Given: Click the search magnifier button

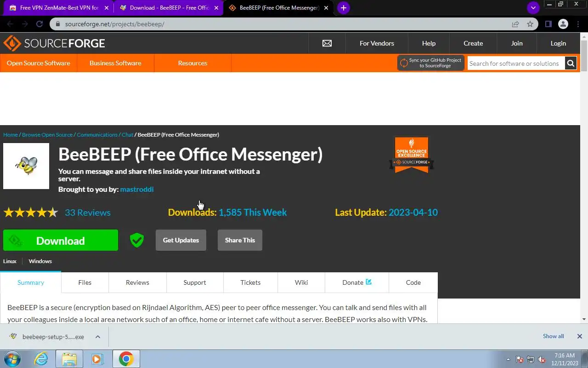Looking at the screenshot, I should click(571, 63).
